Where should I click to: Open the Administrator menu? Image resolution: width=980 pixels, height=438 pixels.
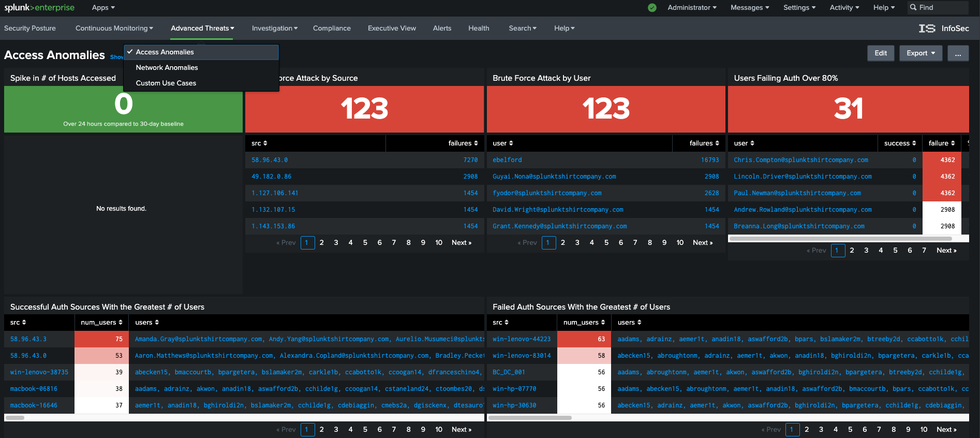coord(692,7)
